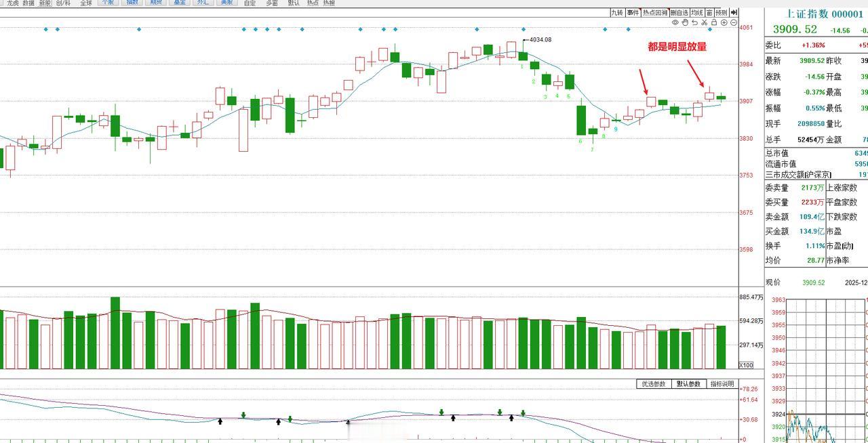The height and width of the screenshot is (443, 868).
Task: Click the 4061 price axis value
Action: pos(746,27)
